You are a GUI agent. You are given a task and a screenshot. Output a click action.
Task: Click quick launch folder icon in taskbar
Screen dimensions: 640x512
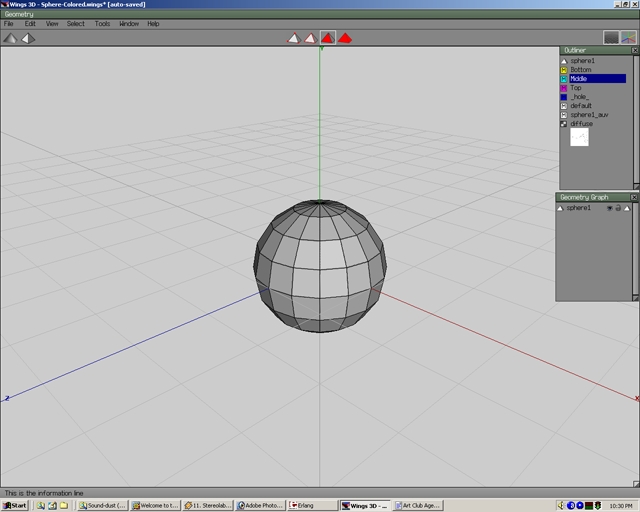pyautogui.click(x=64, y=505)
